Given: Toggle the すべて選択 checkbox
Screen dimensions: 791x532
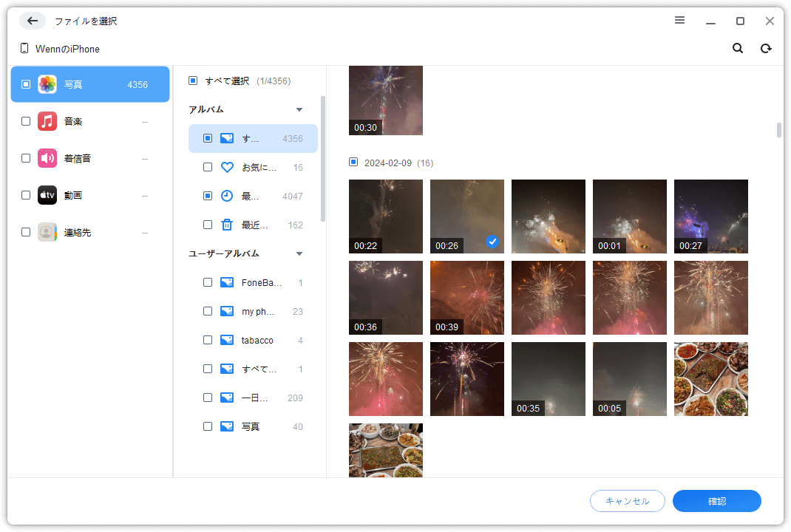Looking at the screenshot, I should (x=193, y=81).
